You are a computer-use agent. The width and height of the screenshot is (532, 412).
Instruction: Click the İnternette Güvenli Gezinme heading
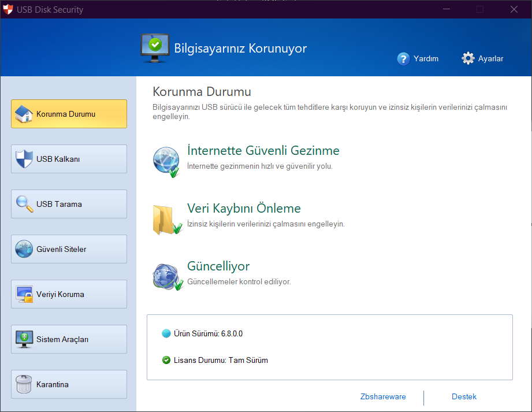[x=263, y=151]
